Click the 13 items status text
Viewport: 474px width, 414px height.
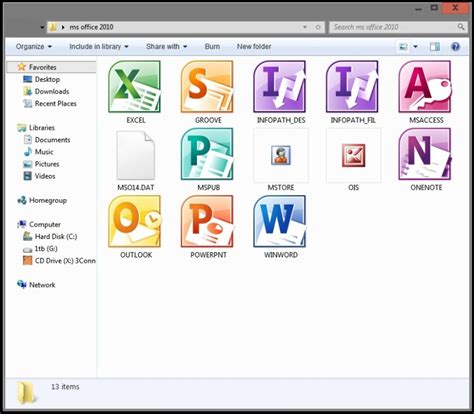[x=65, y=387]
